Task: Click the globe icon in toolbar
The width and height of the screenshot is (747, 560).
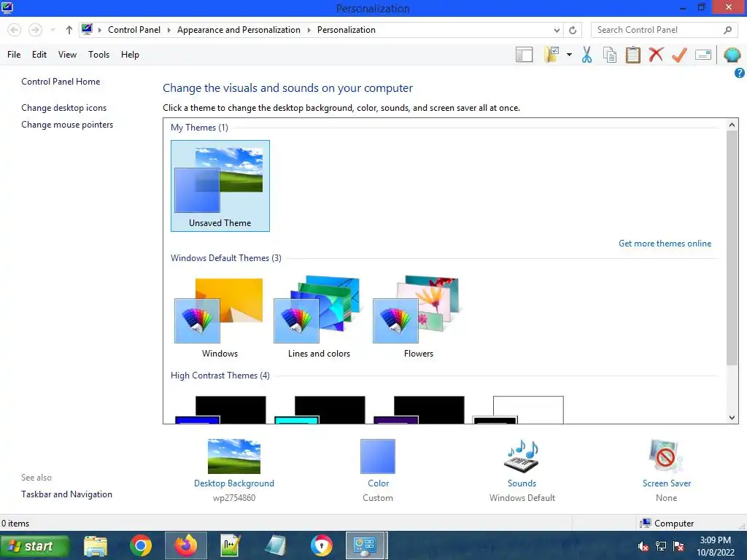Action: [732, 55]
